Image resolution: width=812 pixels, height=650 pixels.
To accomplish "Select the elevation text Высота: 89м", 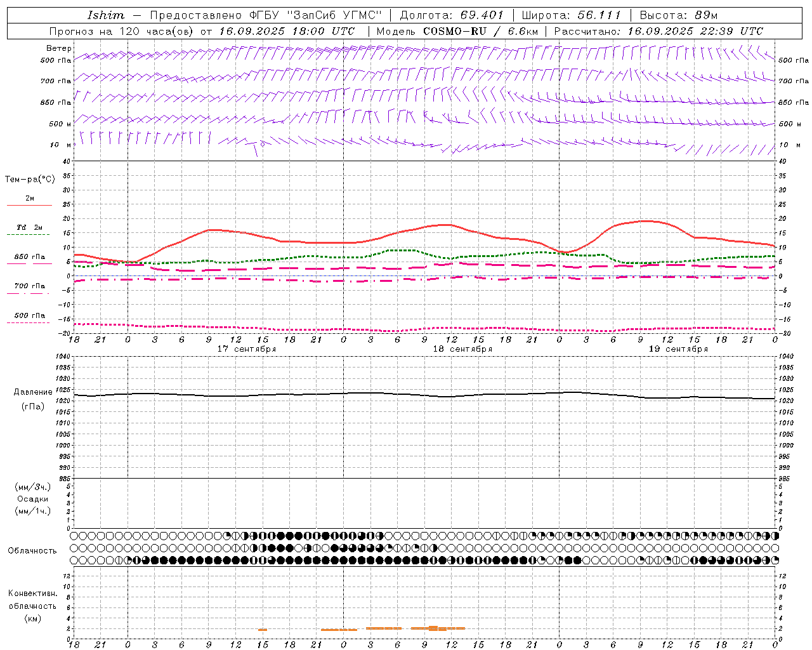I will tap(678, 15).
